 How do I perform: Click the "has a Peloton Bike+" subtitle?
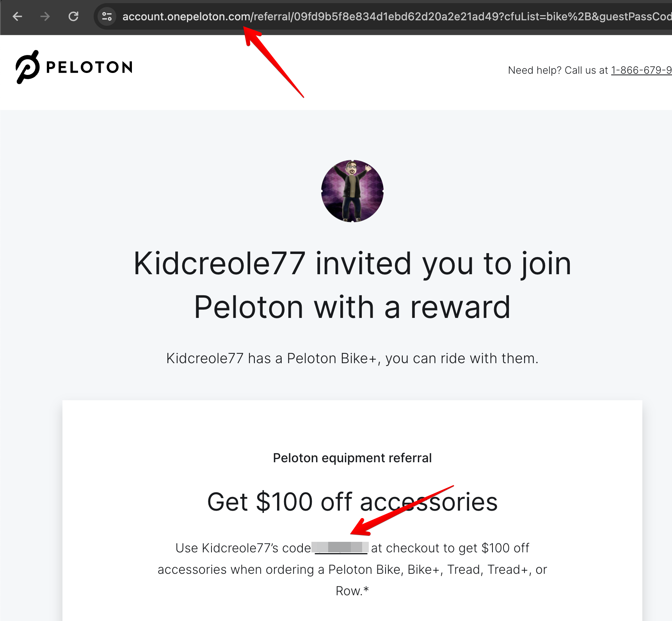[352, 358]
